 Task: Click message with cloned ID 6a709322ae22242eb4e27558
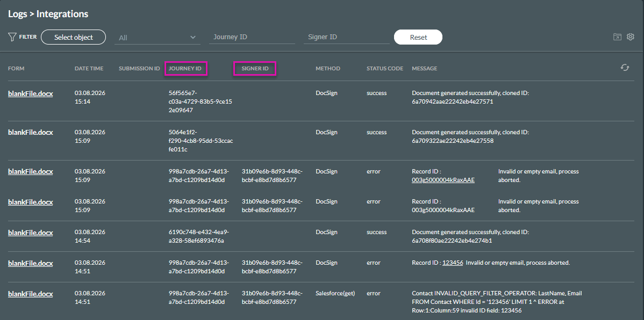click(x=470, y=136)
